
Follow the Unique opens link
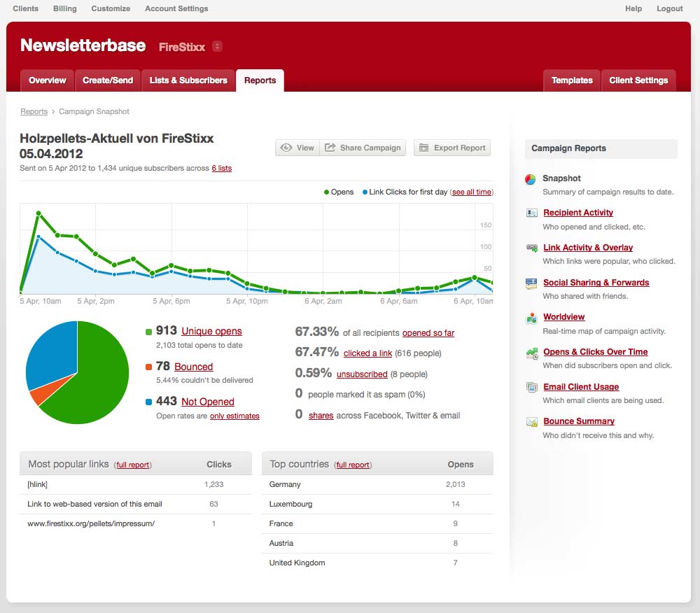coord(211,332)
